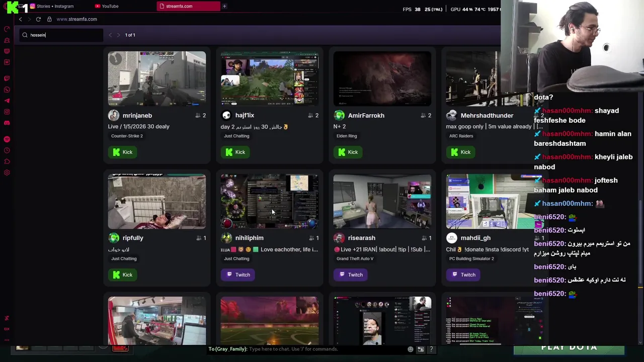Click the find-in-page magnifier icon
The image size is (644, 362).
pyautogui.click(x=25, y=35)
